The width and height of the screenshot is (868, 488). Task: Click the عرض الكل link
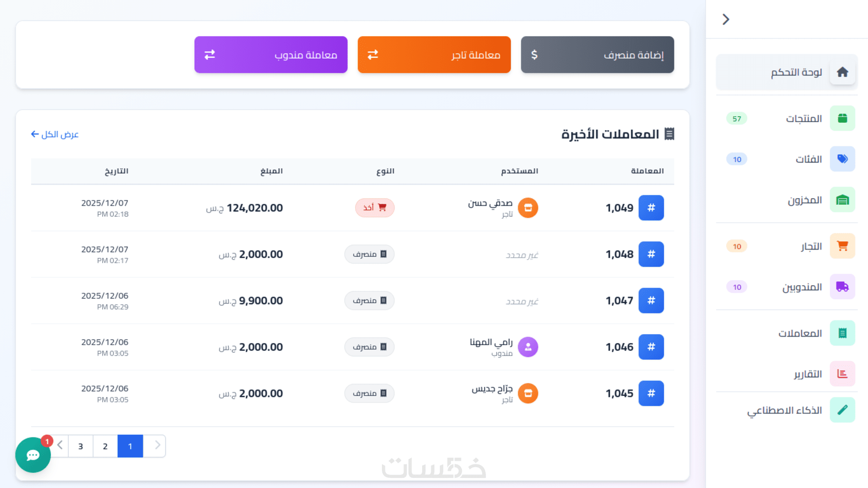tap(55, 134)
